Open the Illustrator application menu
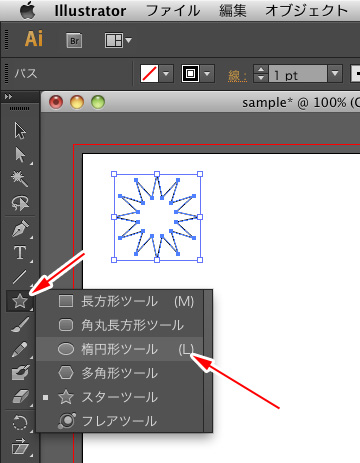The image size is (360, 463). pos(90,11)
